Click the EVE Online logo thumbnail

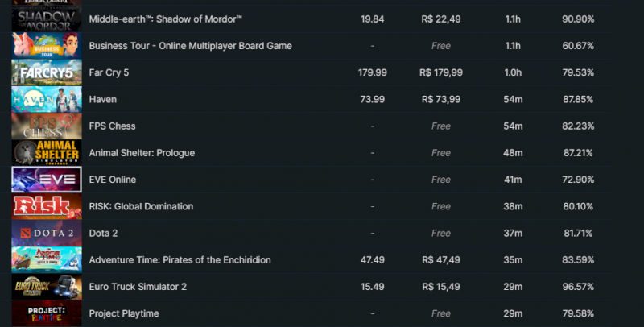(x=46, y=179)
